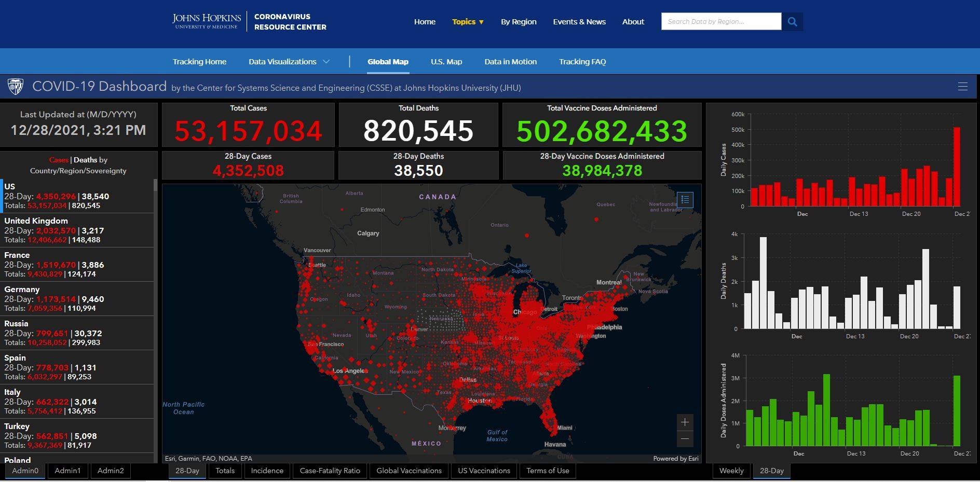Open the dashboard hamburger menu
The width and height of the screenshot is (980, 482).
pyautogui.click(x=962, y=87)
